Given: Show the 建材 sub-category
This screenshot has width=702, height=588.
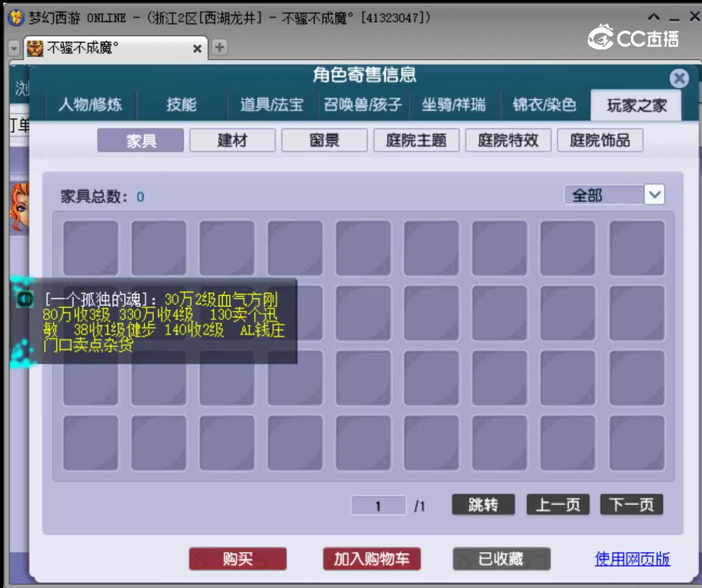Looking at the screenshot, I should coord(233,140).
